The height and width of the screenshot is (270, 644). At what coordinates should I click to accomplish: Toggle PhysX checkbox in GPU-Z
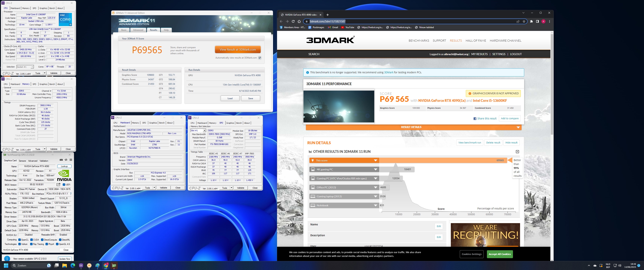coord(46,244)
